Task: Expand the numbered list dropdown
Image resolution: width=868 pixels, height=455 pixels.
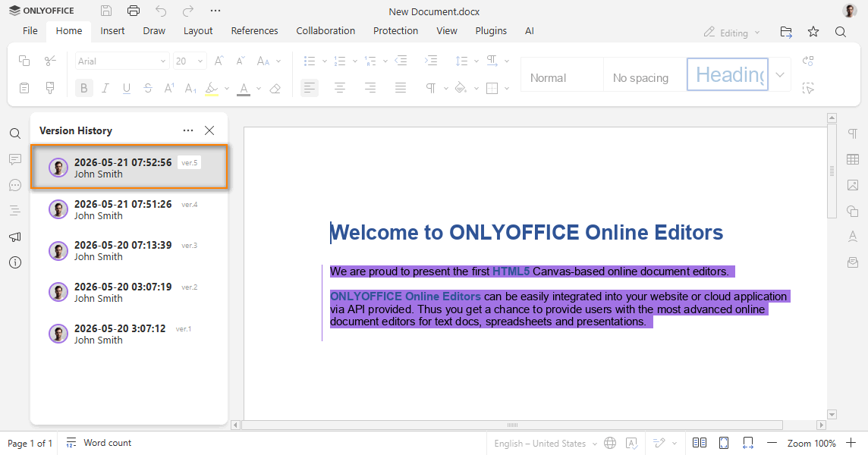Action: click(x=355, y=61)
